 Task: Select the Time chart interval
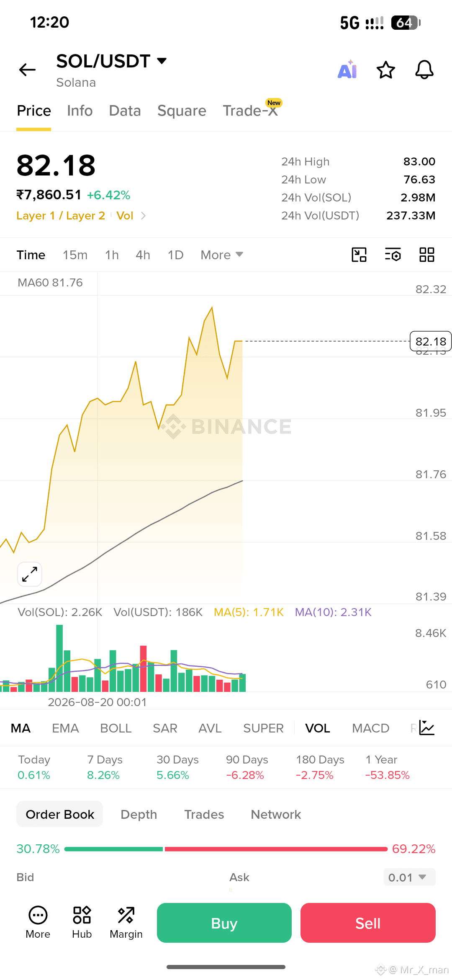[x=31, y=255]
